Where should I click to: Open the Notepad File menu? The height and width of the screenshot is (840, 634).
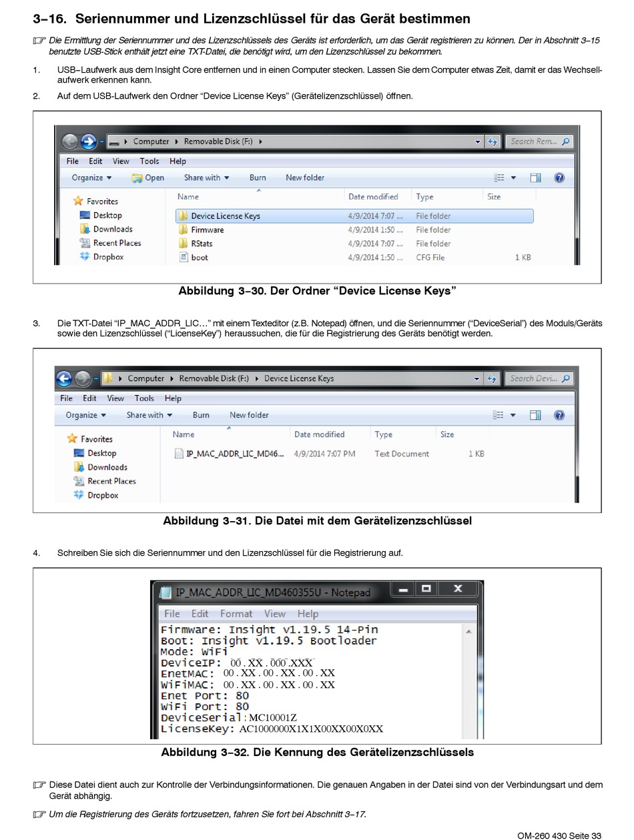tap(172, 614)
